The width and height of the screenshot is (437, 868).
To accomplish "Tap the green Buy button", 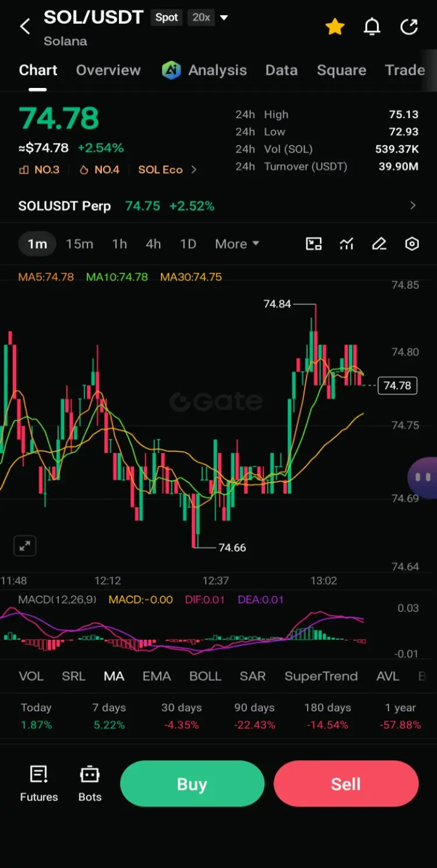I will (192, 784).
